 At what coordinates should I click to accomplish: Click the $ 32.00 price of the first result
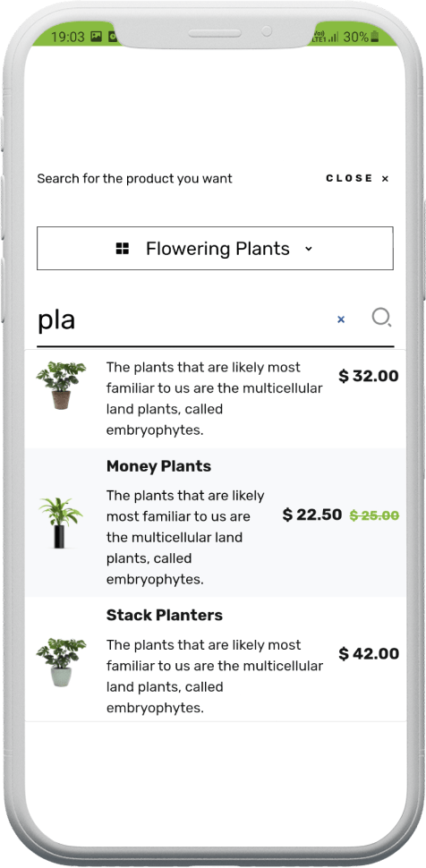click(x=369, y=377)
